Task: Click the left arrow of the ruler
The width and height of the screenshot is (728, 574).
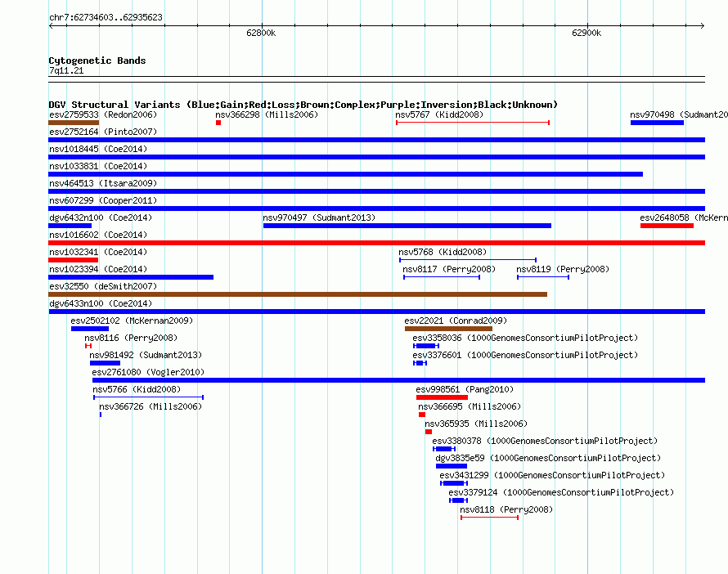Action: pos(51,26)
